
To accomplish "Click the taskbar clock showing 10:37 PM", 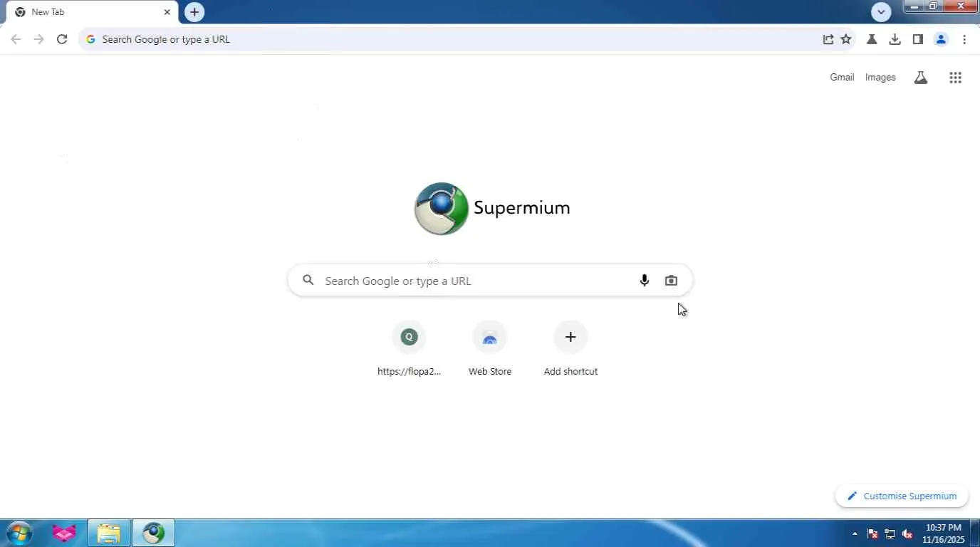I will coord(943,533).
